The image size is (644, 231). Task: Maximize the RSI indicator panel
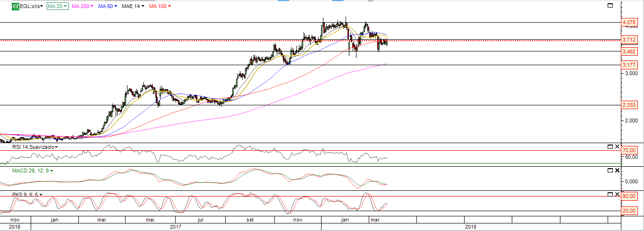pos(610,147)
